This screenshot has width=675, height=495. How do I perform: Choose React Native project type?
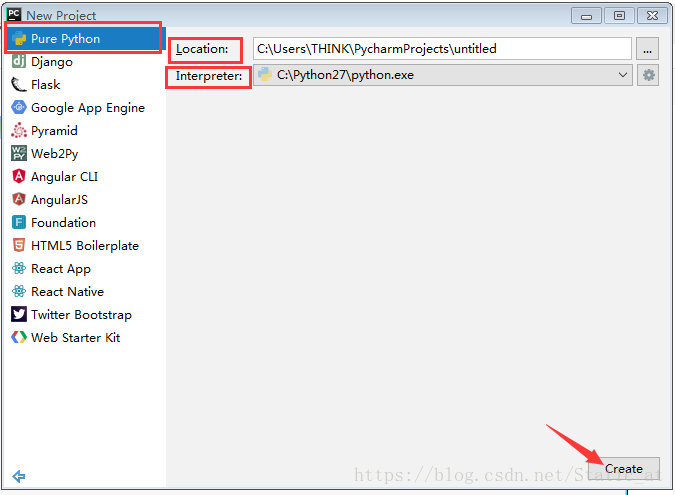pyautogui.click(x=84, y=292)
